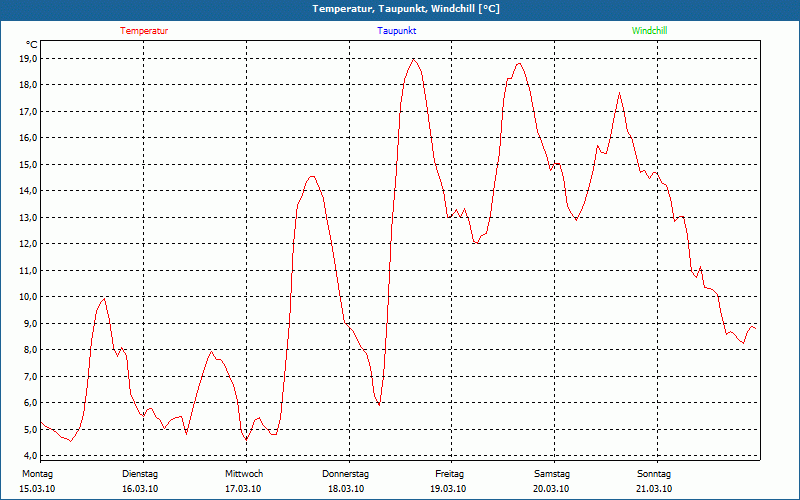Click the date 17.03.10
Screen dimensions: 800x500
click(x=243, y=489)
